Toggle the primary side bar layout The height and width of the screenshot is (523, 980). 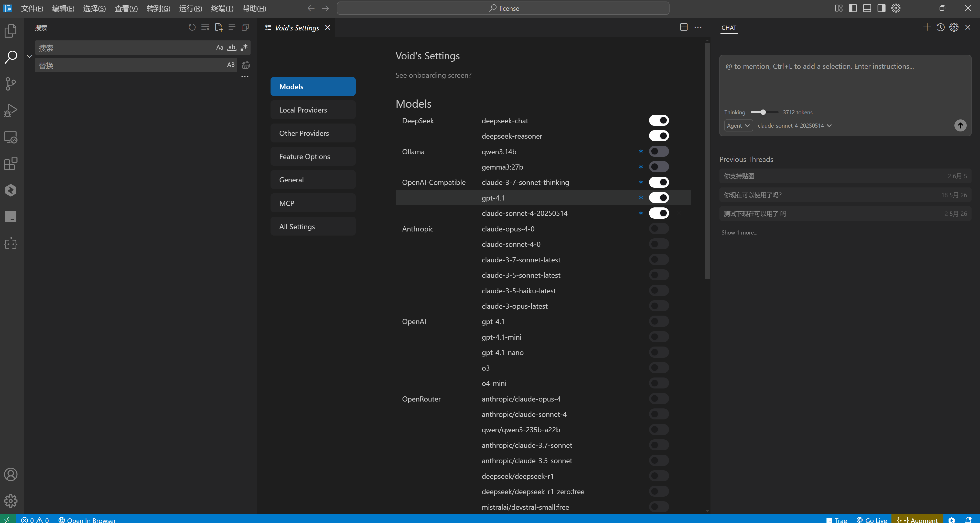tap(853, 8)
